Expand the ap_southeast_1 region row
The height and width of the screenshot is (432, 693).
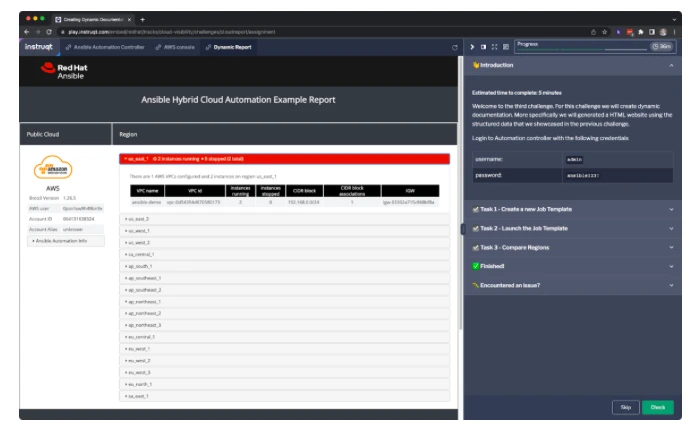(x=285, y=278)
